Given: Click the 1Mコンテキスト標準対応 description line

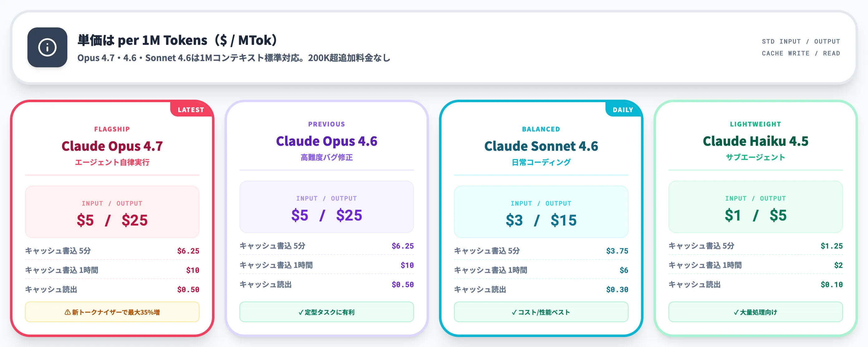Looking at the screenshot, I should (234, 58).
